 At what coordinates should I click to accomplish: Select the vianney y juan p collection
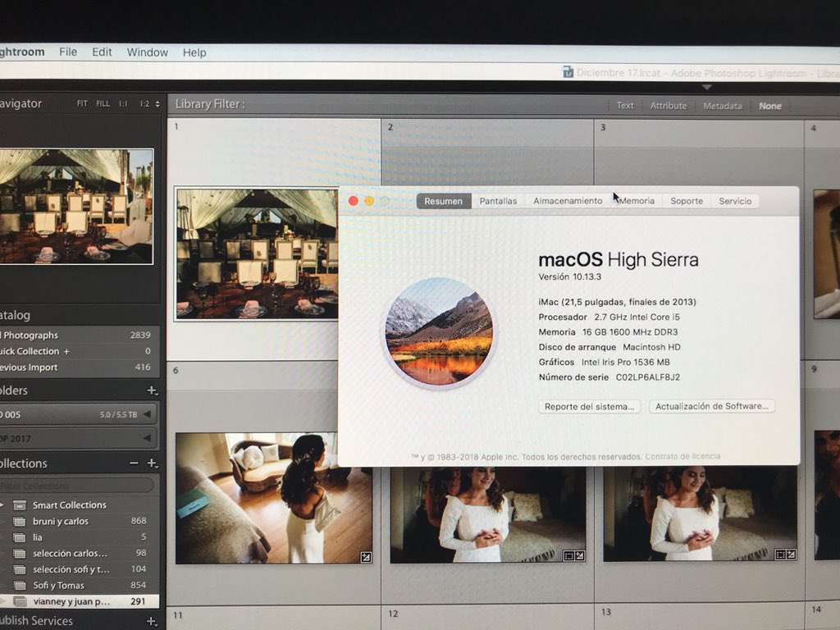pos(80,601)
